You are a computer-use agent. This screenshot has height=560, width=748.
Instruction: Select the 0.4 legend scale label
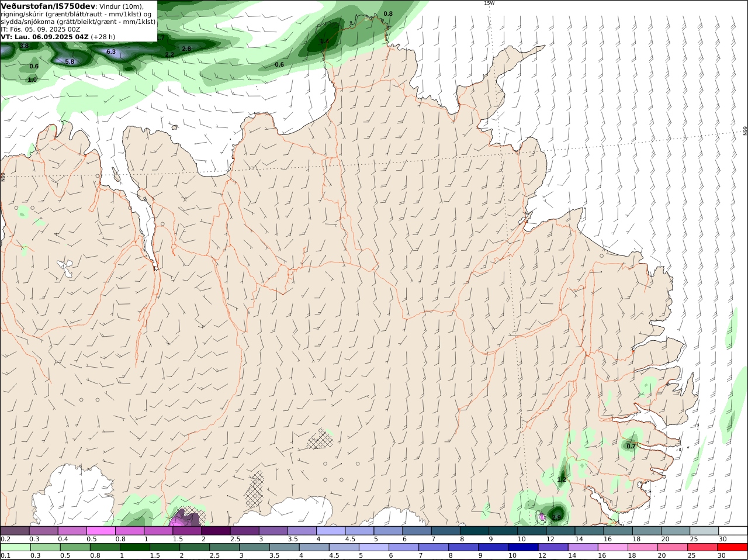[x=63, y=539]
